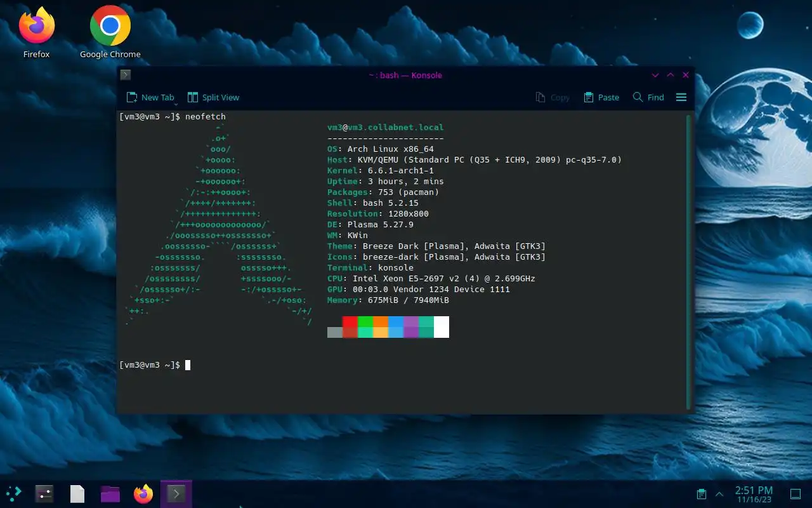Open Firefox from the desktop shortcut

tap(37, 32)
